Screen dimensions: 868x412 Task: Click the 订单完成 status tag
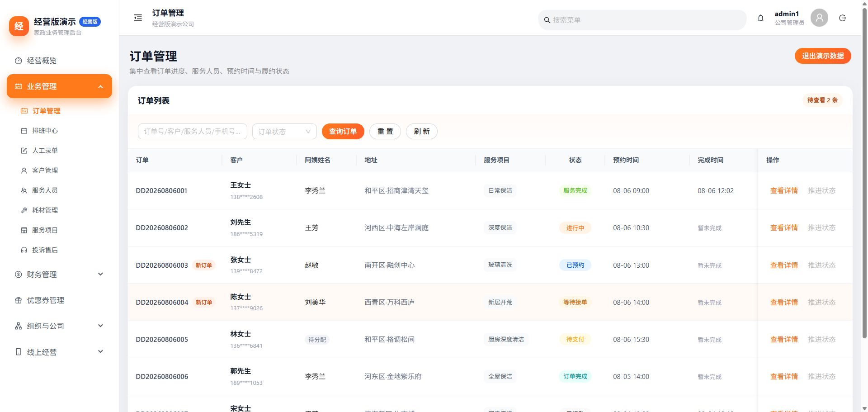pyautogui.click(x=575, y=376)
